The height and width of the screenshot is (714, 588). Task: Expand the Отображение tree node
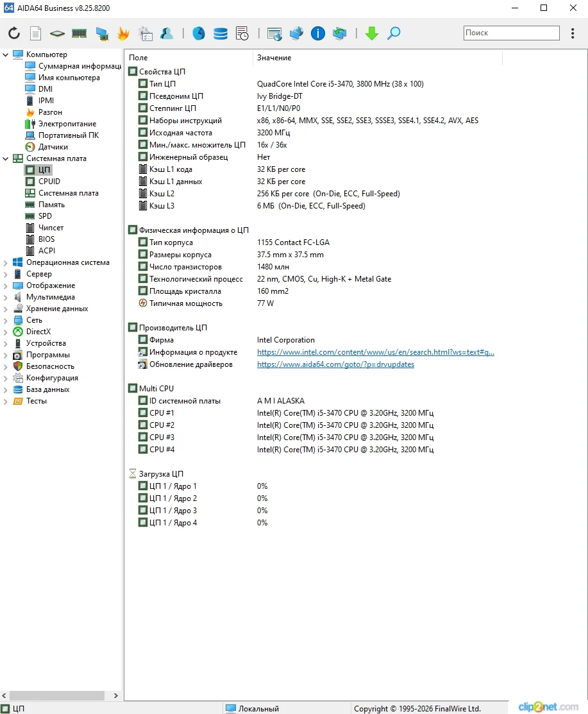(x=6, y=286)
